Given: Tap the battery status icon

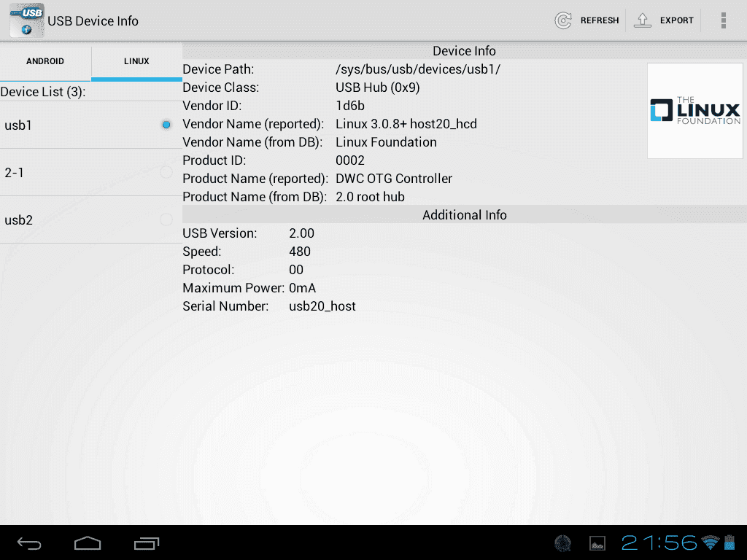Looking at the screenshot, I should tap(729, 542).
